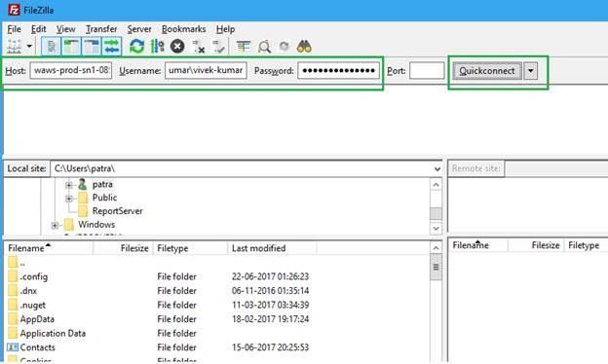
Task: Select the Contacts folder row
Action: click(217, 347)
